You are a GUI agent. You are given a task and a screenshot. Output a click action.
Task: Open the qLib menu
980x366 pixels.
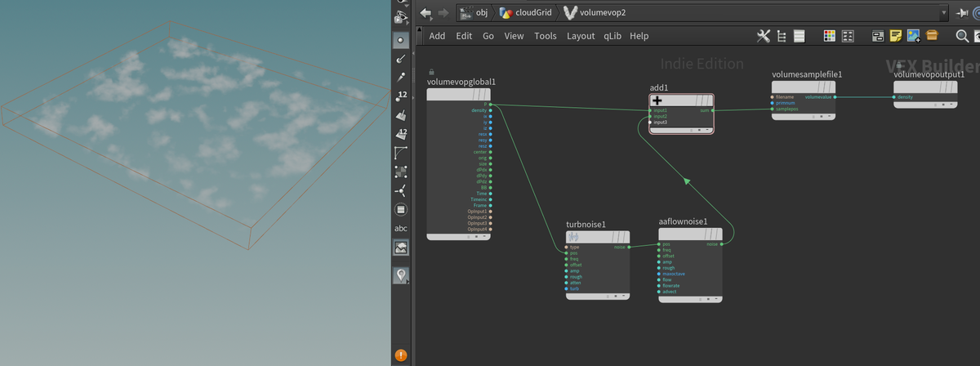(x=612, y=36)
